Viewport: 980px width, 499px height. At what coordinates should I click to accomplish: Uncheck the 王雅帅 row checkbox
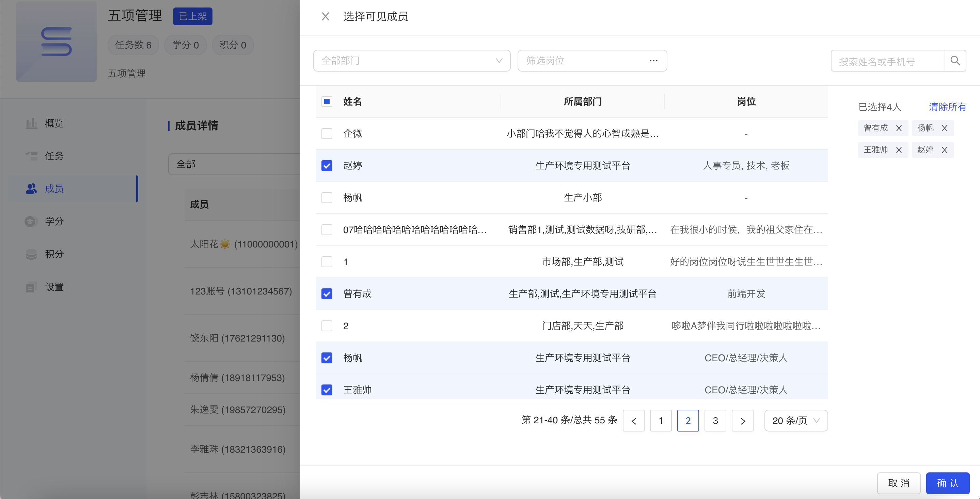click(327, 390)
